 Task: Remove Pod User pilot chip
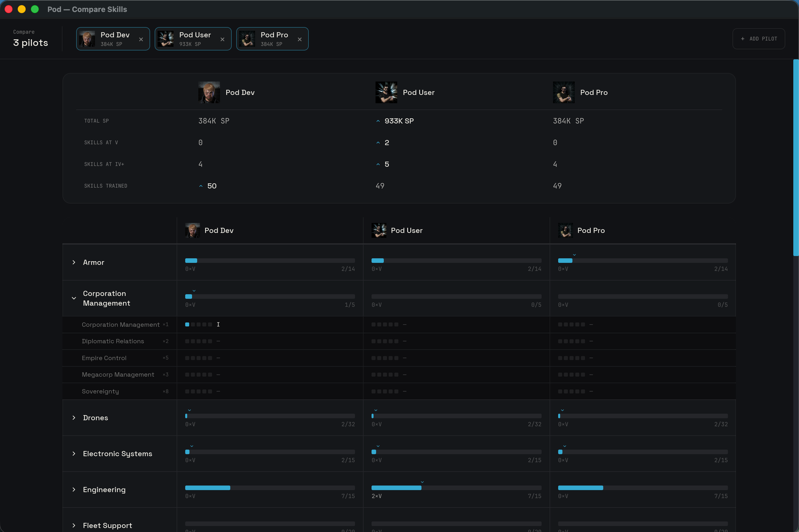click(x=222, y=39)
